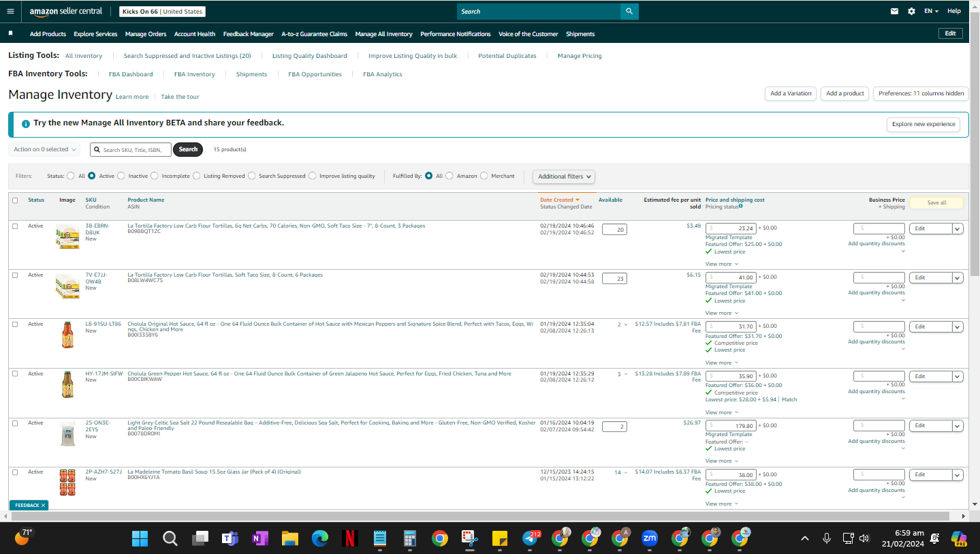Screen dimensions: 980x554
Task: Click the info icon beside Pricing status
Action: 740,206
